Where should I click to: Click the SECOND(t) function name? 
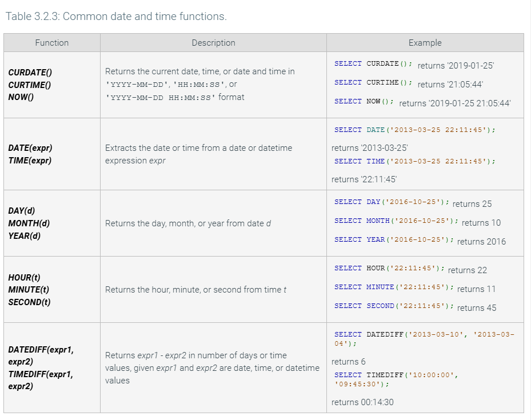(29, 302)
